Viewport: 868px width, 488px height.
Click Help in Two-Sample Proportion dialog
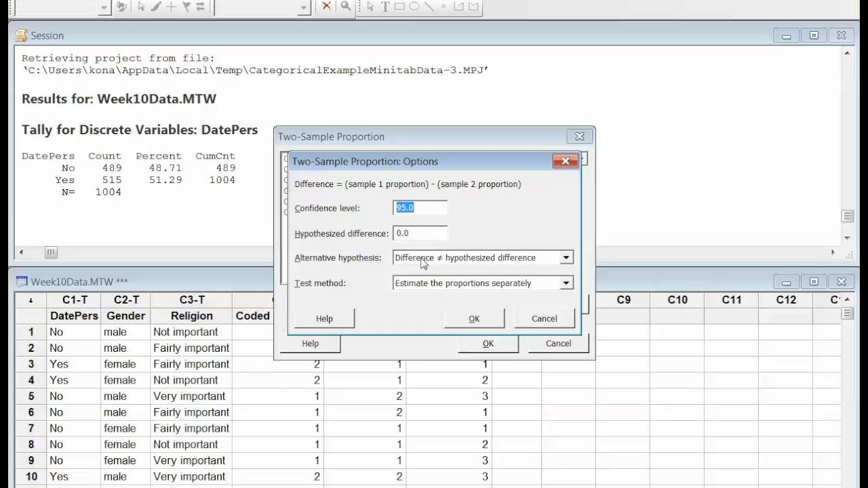coord(310,344)
